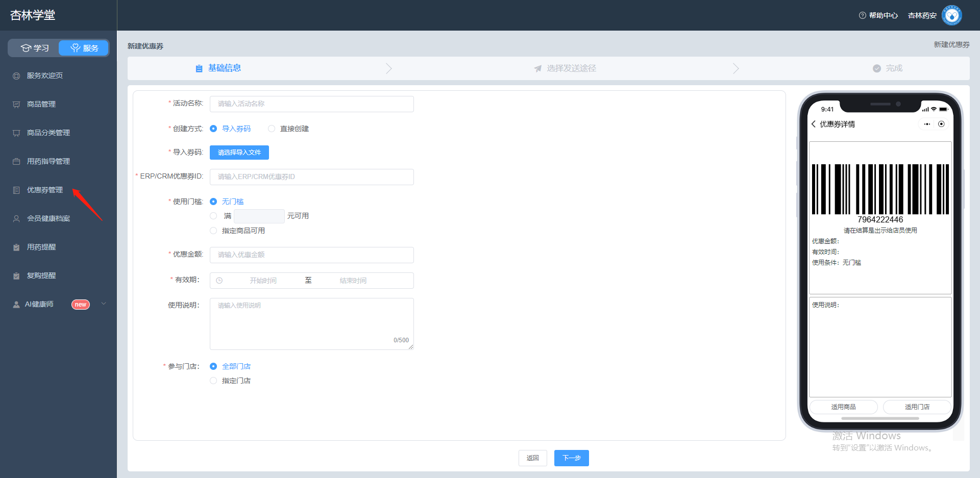
Task: Click the 请选择导入文件 button
Action: pos(239,153)
